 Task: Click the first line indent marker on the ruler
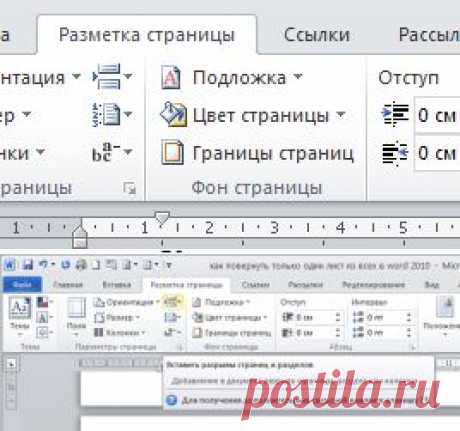point(162,218)
